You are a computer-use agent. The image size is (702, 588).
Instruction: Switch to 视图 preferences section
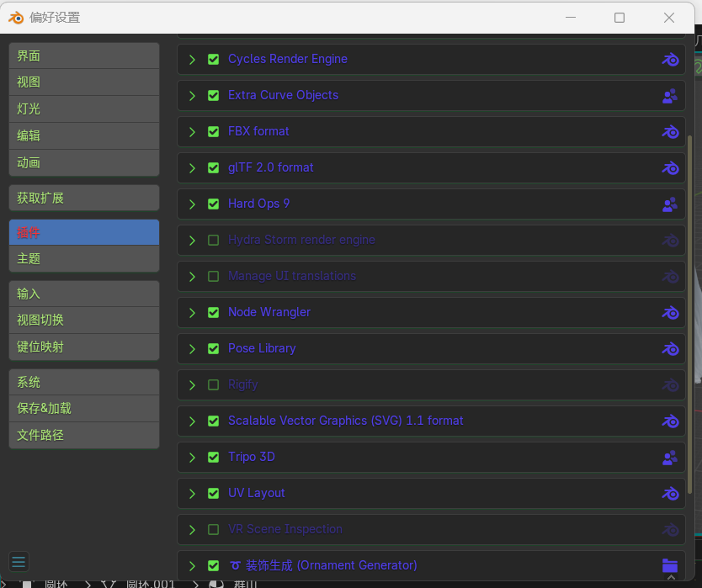[x=84, y=82]
